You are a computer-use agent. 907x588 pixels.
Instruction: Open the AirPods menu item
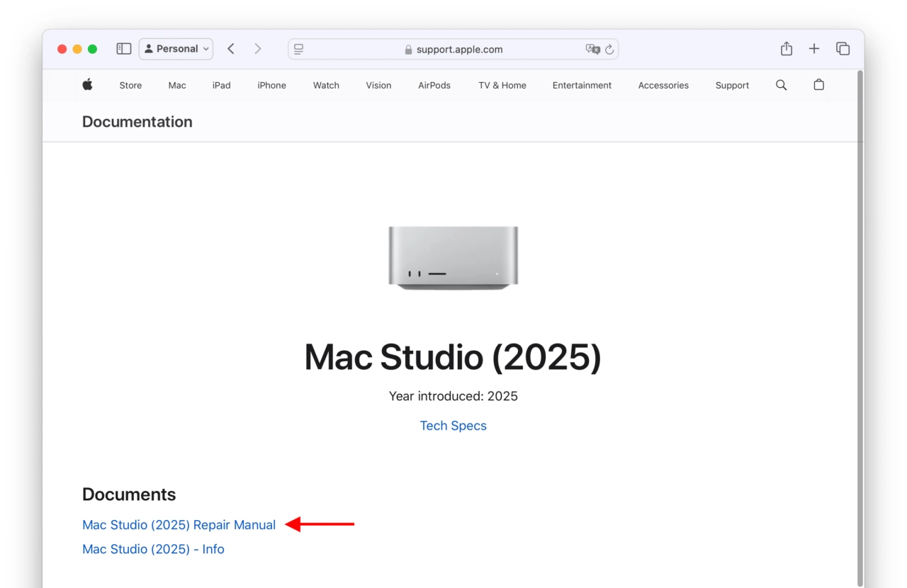pos(434,85)
